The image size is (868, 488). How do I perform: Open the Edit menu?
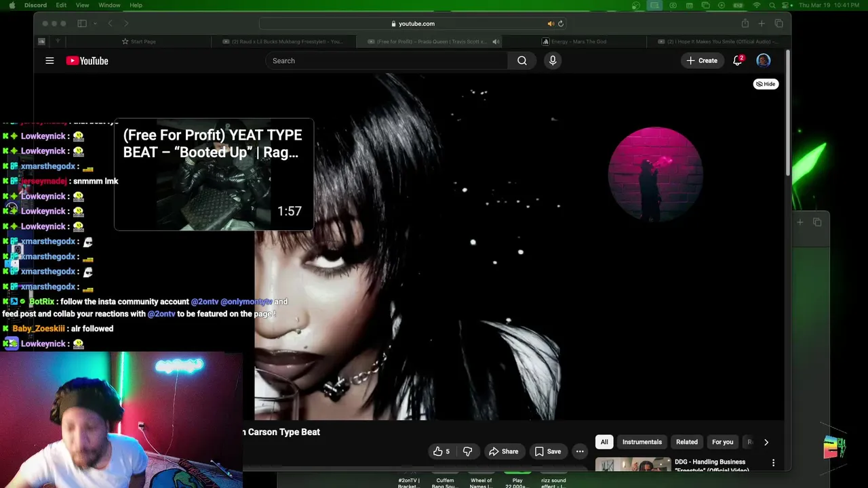[61, 5]
